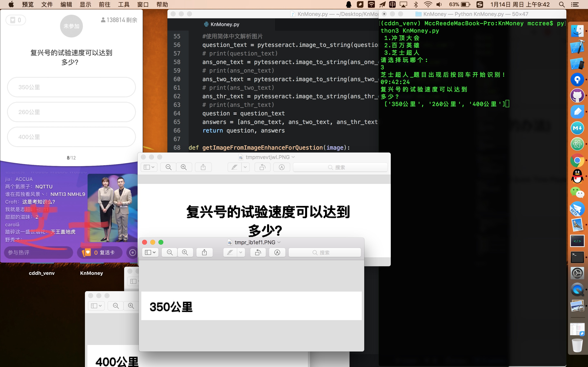Viewport: 588px width, 367px height.
Task: Expand tmpr_ib1ef1.PNG title dropdown chevron
Action: point(279,242)
